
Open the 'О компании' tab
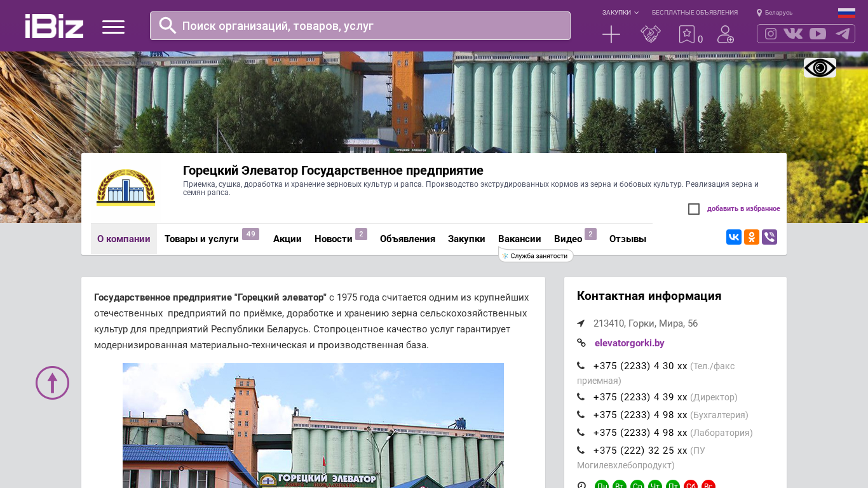point(124,239)
